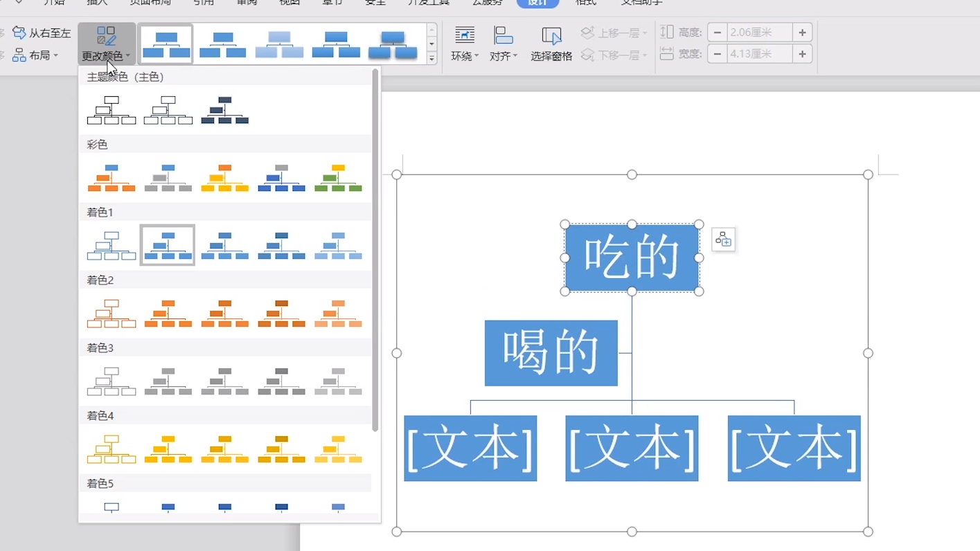Click the 下移一层 send backward button
The height and width of the screenshot is (551, 980).
[x=614, y=55]
